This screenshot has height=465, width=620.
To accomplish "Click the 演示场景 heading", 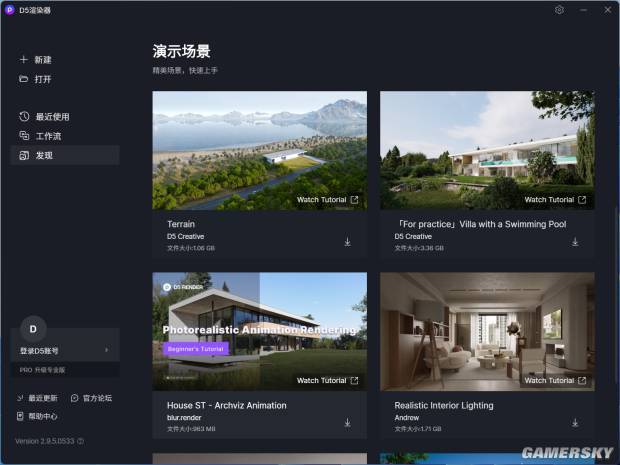I will tap(181, 51).
